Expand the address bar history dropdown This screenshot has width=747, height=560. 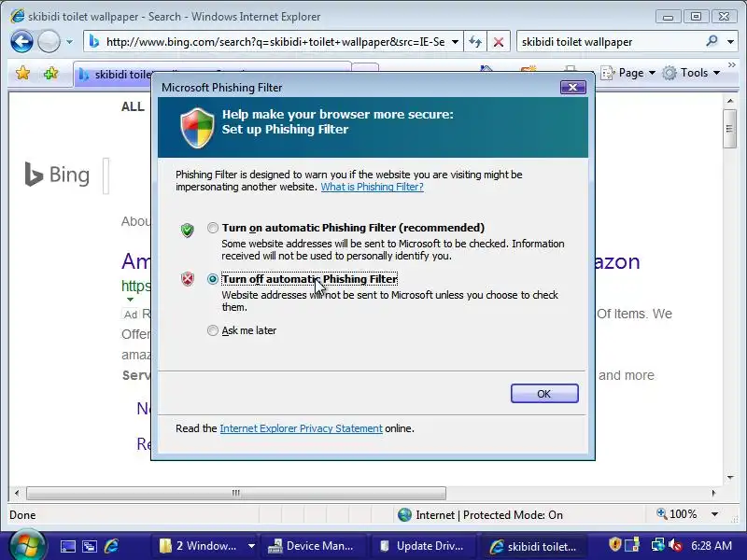(x=455, y=42)
